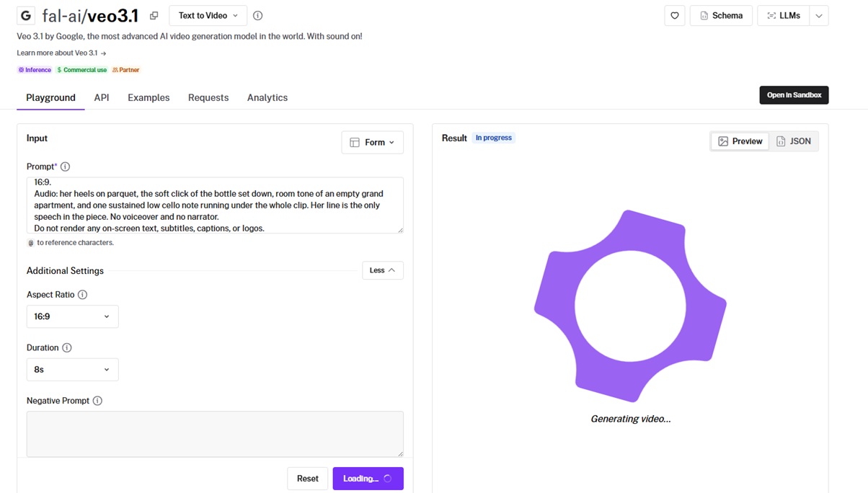This screenshot has height=493, width=868.
Task: Click the Aspect Ratio info icon
Action: tap(83, 295)
